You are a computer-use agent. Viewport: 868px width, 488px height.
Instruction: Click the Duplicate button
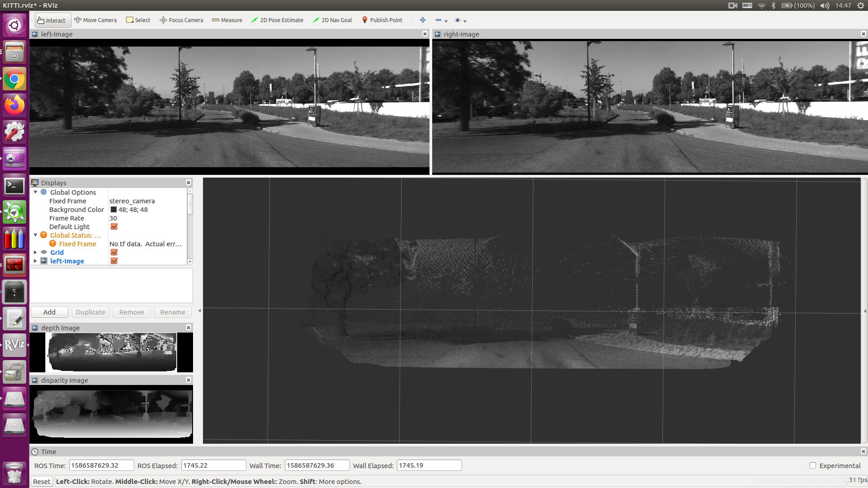(90, 312)
